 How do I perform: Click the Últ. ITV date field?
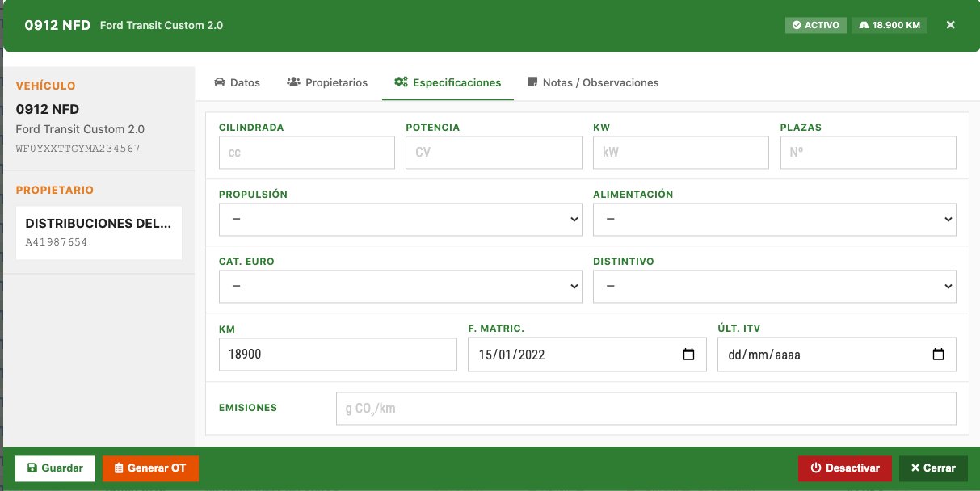click(x=837, y=354)
